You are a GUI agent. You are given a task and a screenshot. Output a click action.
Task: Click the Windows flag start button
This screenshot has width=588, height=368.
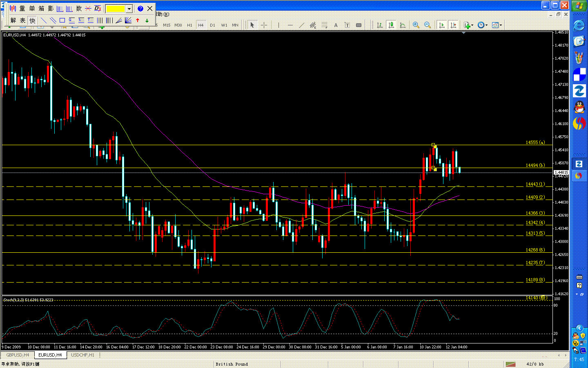(579, 6)
